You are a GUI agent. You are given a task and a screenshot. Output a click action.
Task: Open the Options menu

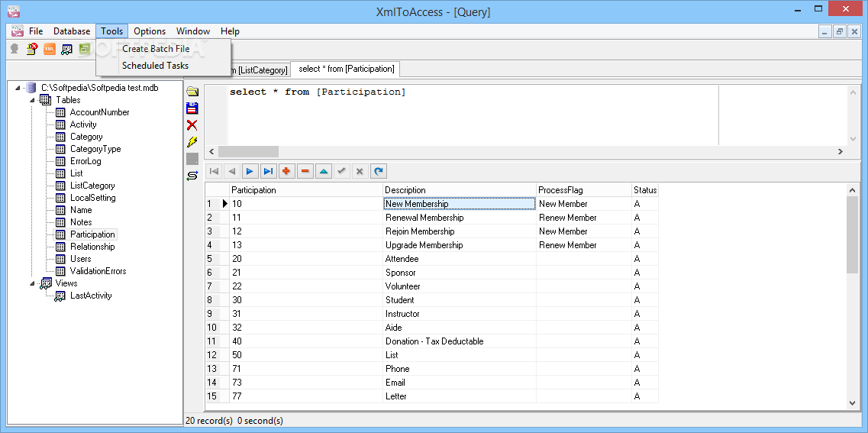pyautogui.click(x=150, y=31)
